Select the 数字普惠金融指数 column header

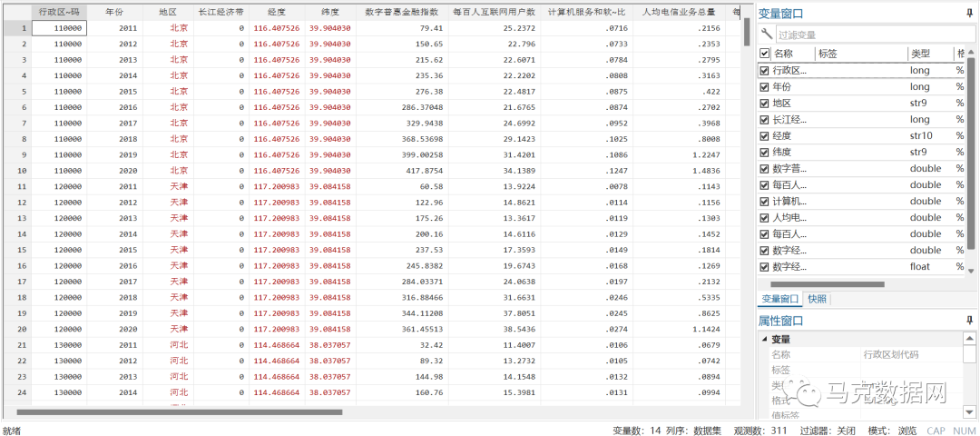[x=402, y=12]
